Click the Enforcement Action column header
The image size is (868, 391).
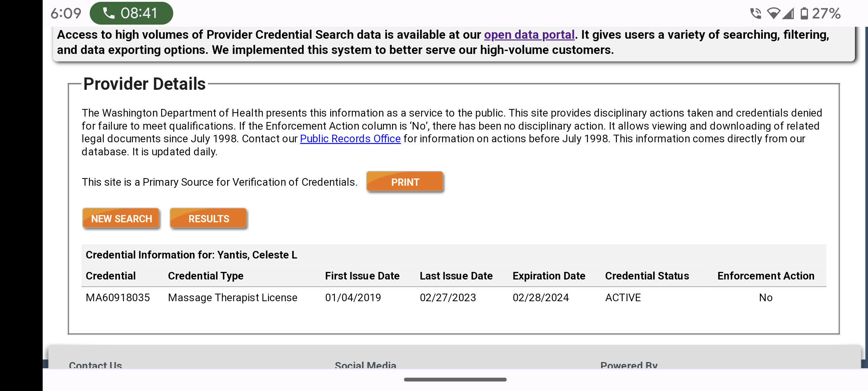point(766,276)
